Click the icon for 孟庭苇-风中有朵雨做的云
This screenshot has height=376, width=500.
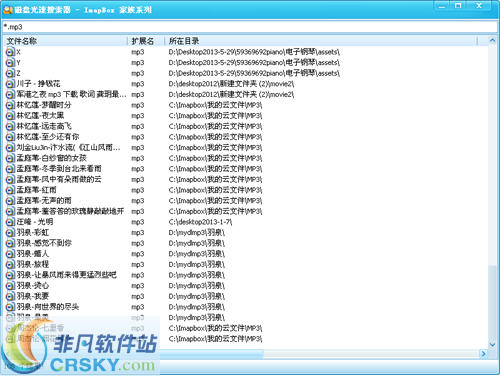(10, 180)
